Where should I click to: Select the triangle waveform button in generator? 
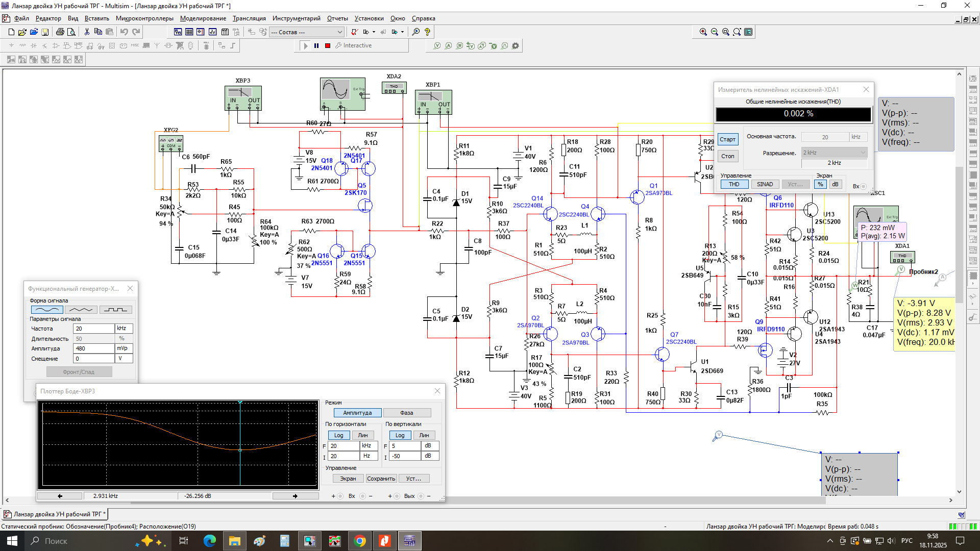point(81,310)
